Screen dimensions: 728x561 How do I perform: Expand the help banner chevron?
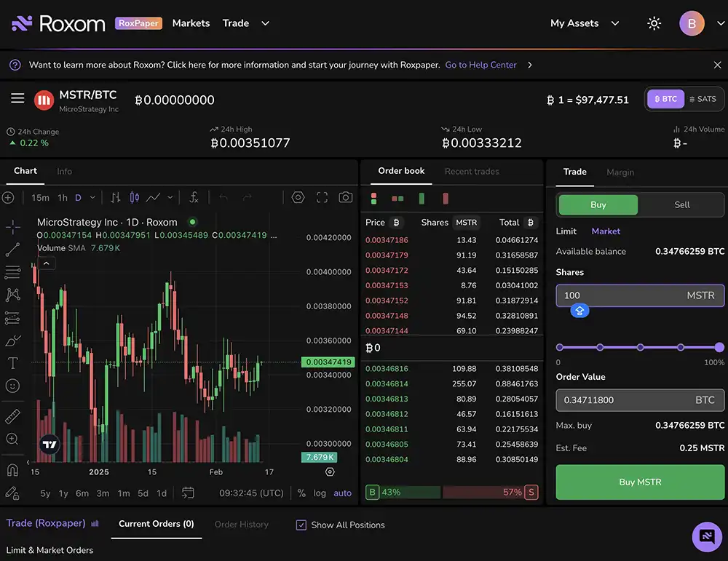530,65
